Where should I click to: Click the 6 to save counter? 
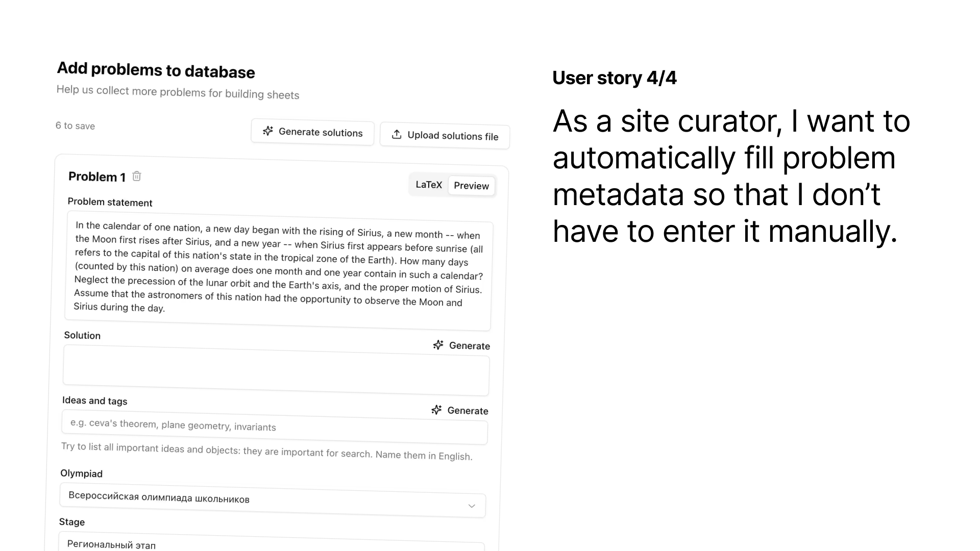click(x=75, y=126)
